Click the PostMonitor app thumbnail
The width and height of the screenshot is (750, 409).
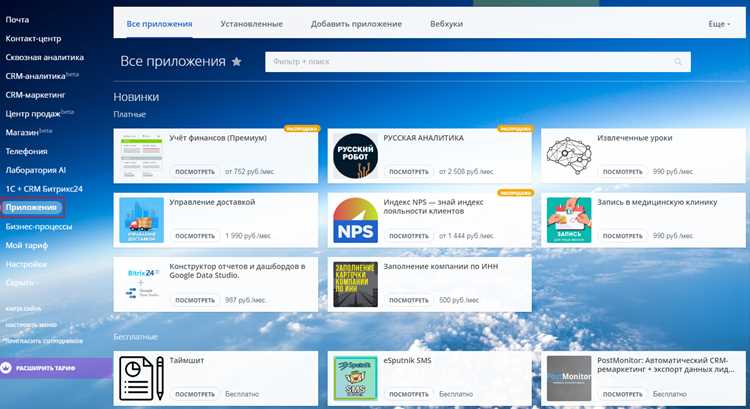pyautogui.click(x=569, y=378)
